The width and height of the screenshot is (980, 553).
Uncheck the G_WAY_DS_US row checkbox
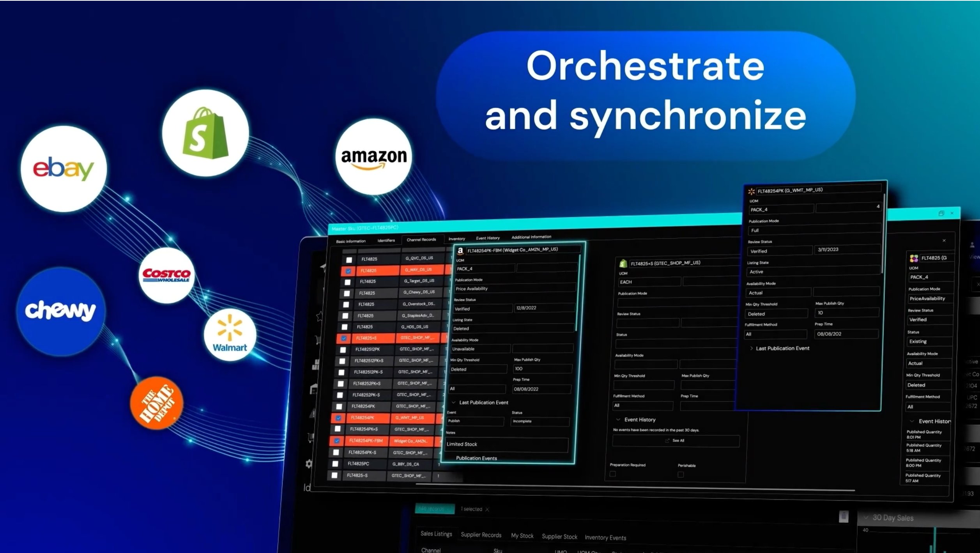(348, 271)
